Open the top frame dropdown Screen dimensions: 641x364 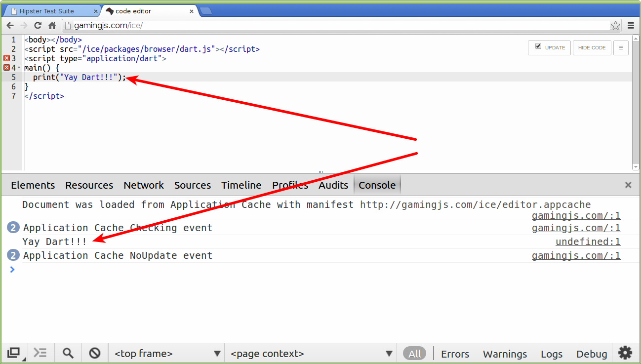pyautogui.click(x=166, y=353)
